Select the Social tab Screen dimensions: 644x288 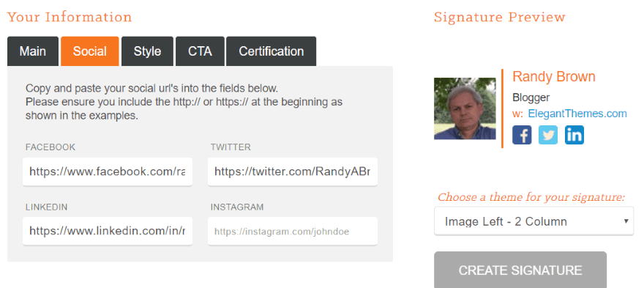(x=90, y=51)
